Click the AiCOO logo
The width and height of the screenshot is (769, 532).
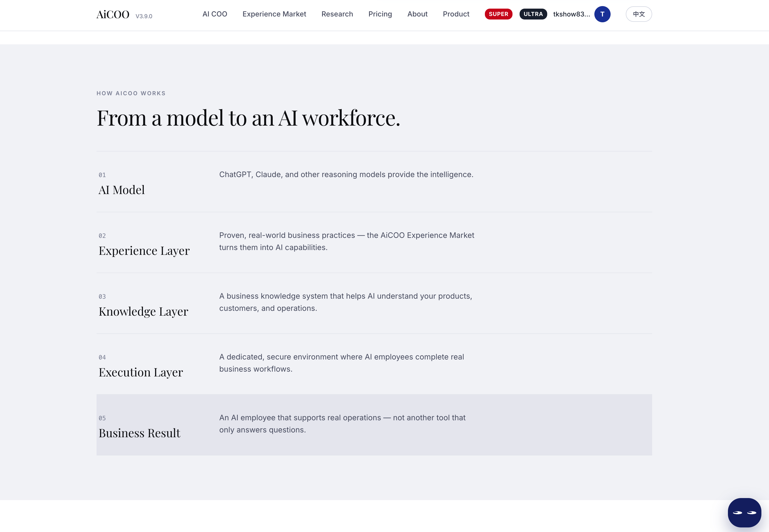113,14
